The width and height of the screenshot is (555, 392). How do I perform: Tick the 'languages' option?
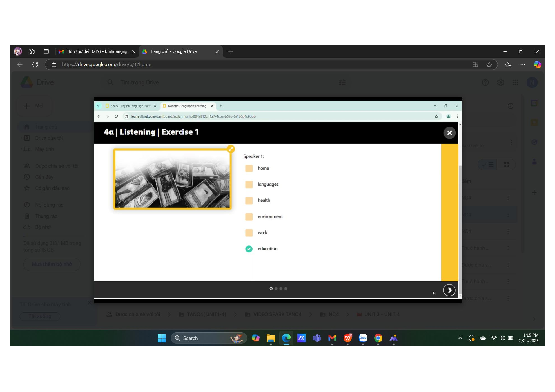pyautogui.click(x=249, y=184)
